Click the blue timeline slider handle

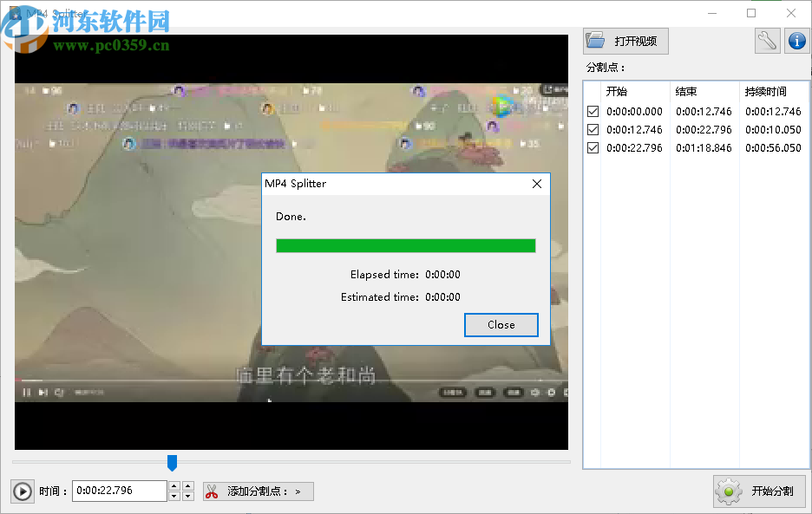(x=172, y=462)
